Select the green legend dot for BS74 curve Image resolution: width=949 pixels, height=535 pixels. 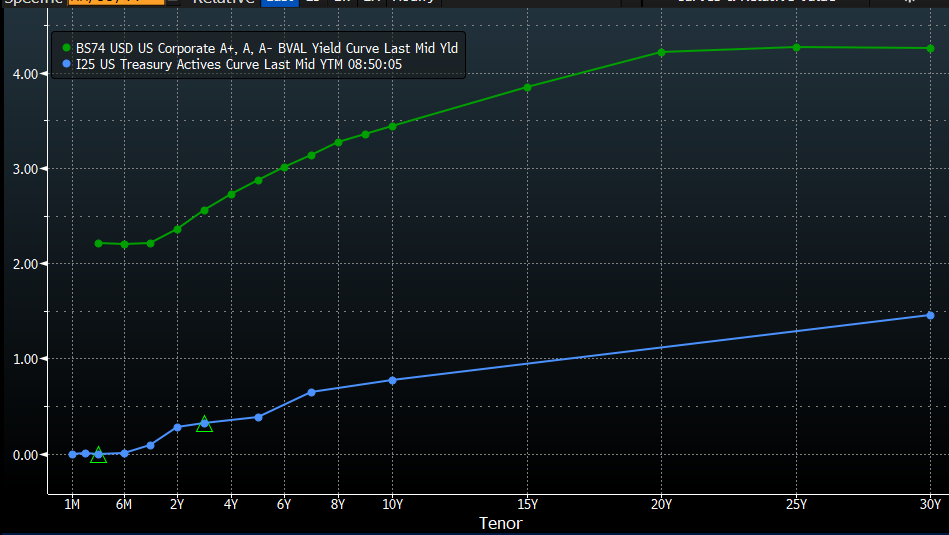coord(67,47)
